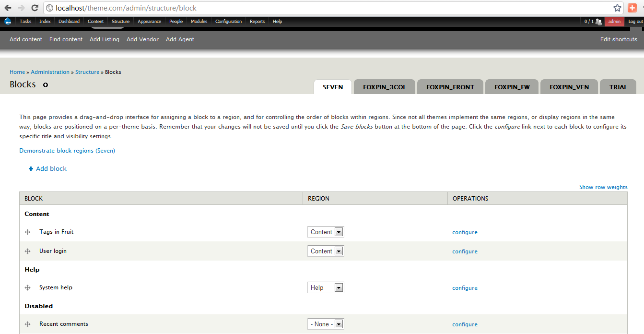Click the Disabled region heading
The image size is (644, 334).
(x=38, y=306)
